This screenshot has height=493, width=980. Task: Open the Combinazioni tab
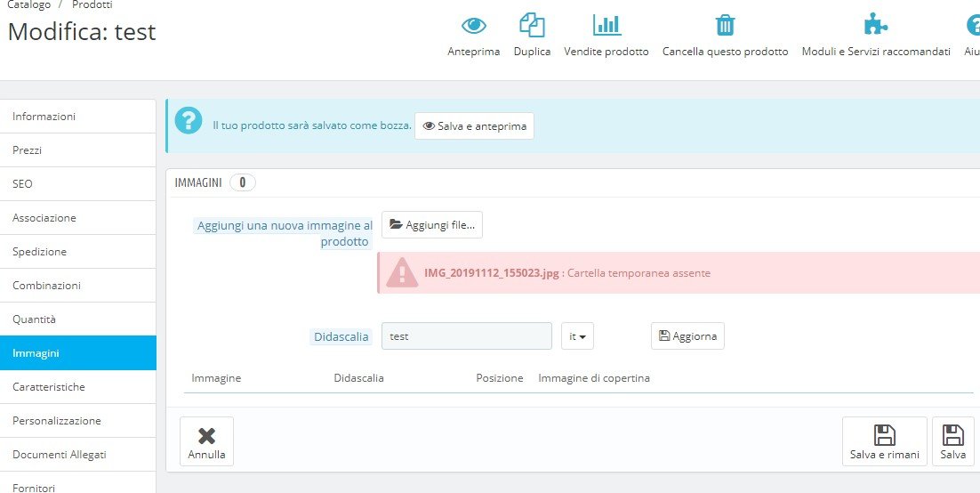click(x=77, y=286)
